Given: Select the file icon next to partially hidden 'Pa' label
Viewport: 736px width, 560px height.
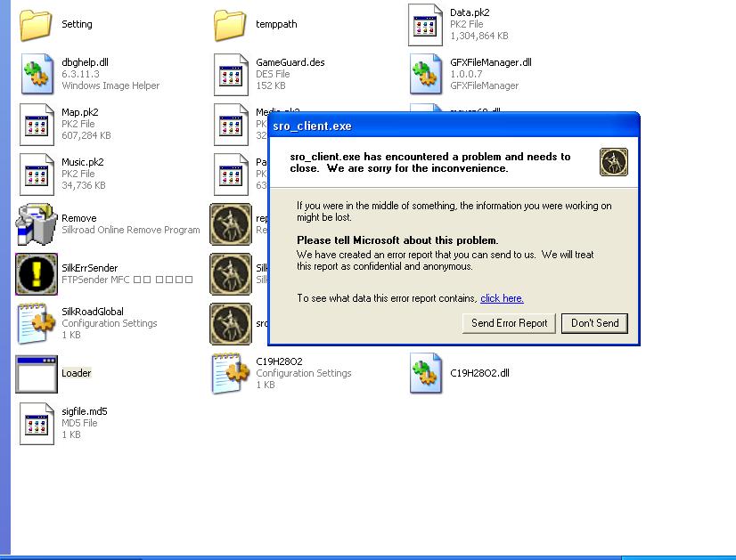Looking at the screenshot, I should 231,174.
